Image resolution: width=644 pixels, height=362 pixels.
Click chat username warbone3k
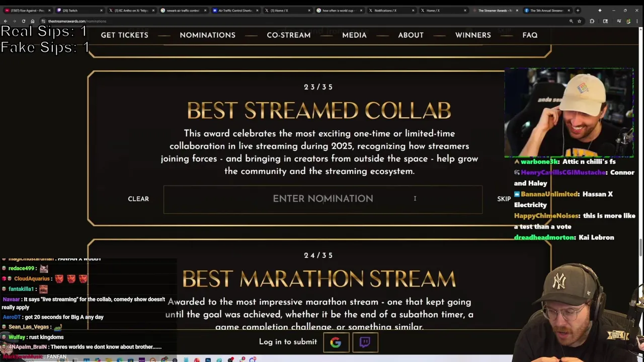[x=539, y=162]
